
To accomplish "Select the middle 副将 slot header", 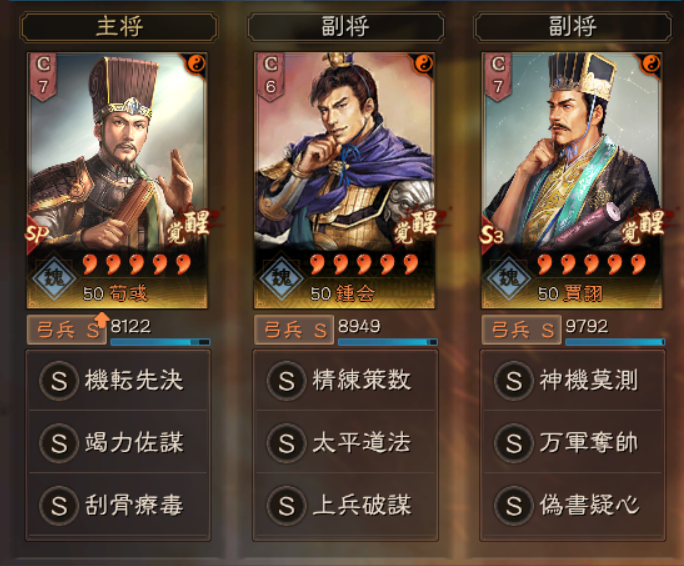I will tap(345, 27).
